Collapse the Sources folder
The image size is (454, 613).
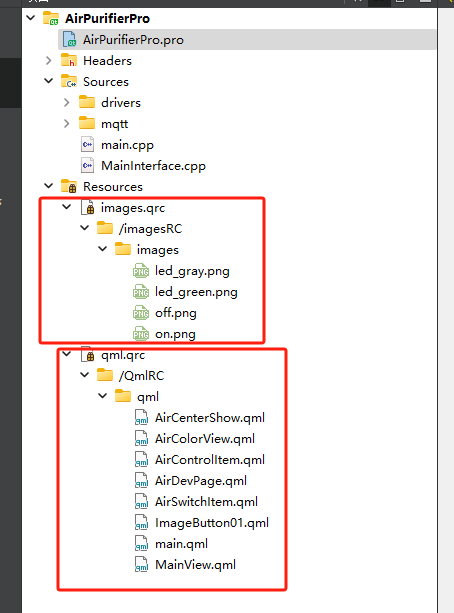click(x=49, y=81)
